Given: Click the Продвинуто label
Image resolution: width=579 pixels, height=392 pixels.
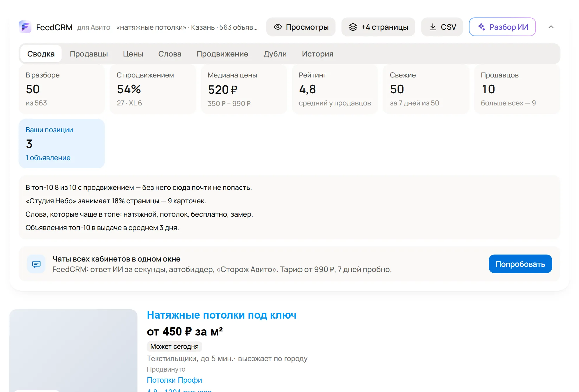Looking at the screenshot, I should click(x=166, y=369).
